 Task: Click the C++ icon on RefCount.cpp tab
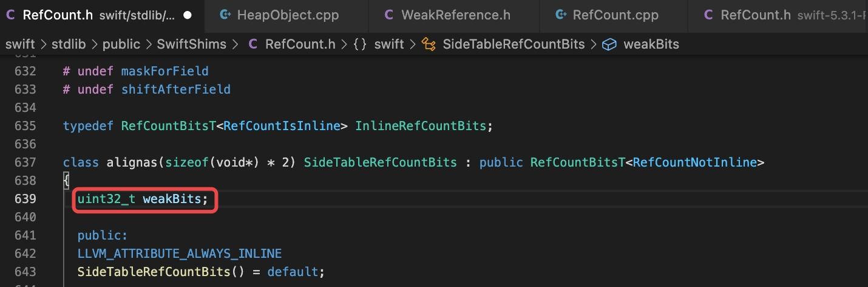(561, 15)
